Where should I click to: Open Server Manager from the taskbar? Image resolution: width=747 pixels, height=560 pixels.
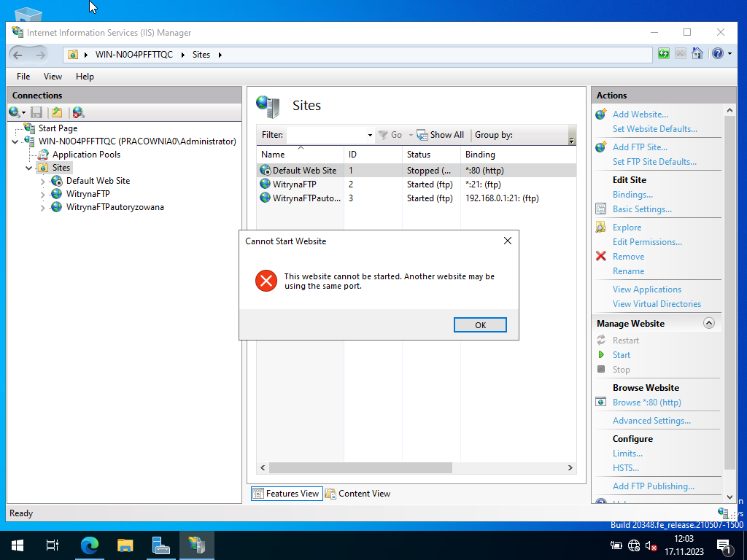[161, 545]
